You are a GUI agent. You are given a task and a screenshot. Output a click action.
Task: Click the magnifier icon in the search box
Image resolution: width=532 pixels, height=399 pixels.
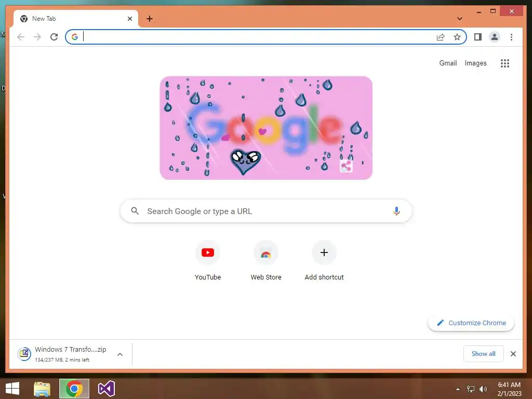click(x=135, y=211)
